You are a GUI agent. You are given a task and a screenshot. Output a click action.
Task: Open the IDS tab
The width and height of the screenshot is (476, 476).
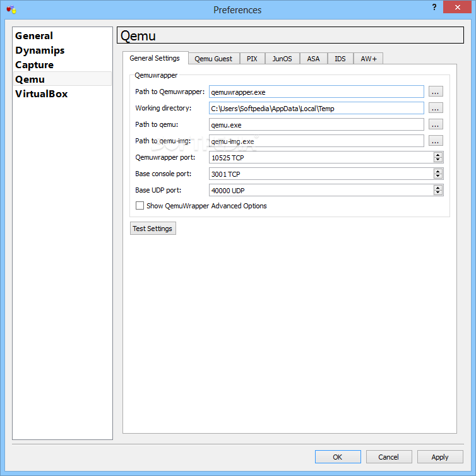340,59
